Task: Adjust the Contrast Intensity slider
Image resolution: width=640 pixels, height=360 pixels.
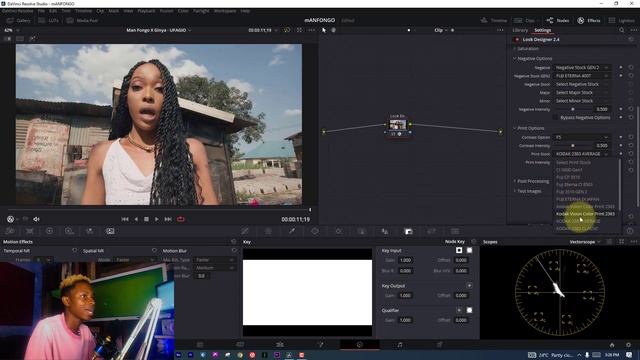Action: pos(573,145)
